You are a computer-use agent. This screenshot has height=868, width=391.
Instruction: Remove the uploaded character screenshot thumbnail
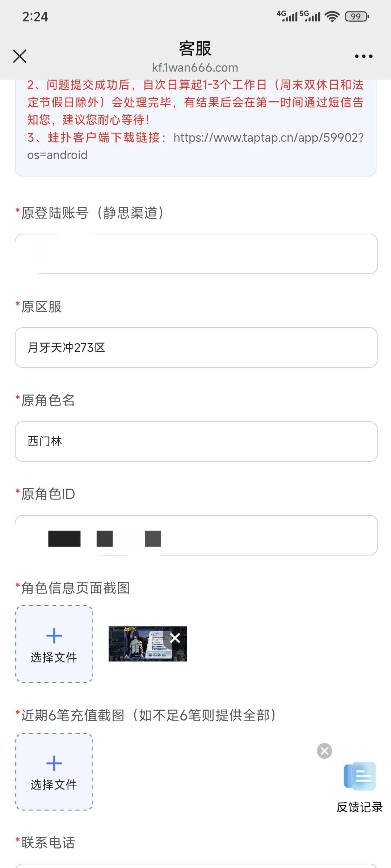pyautogui.click(x=175, y=638)
